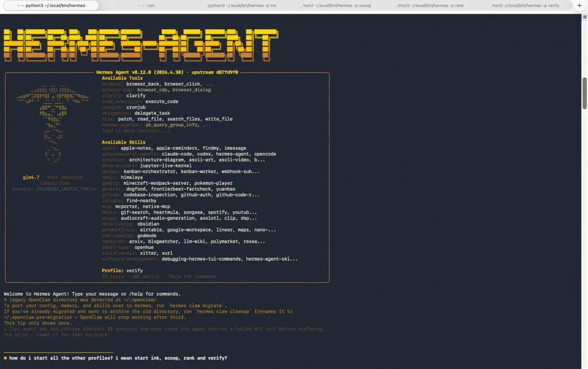The image size is (588, 369).
Task: Click the 'godmode' red-teaming skill
Action: click(146, 236)
